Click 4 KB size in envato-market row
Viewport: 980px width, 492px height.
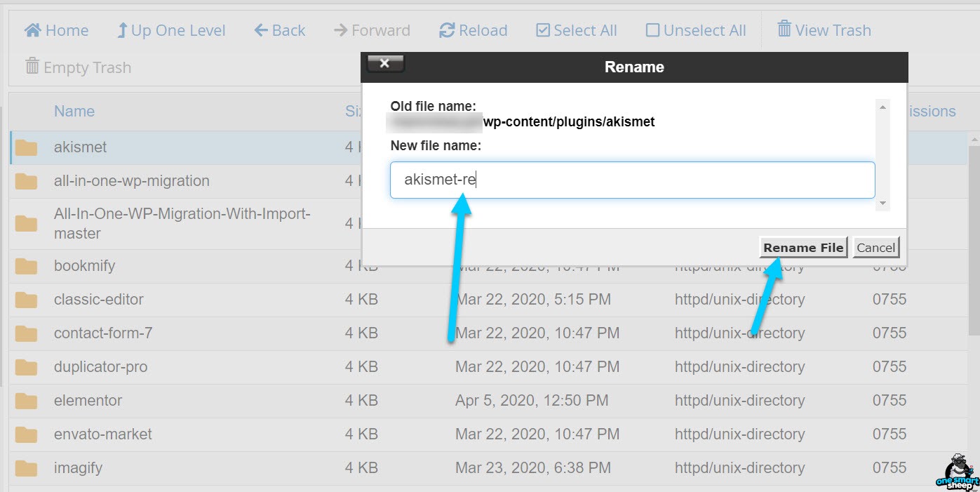click(361, 434)
